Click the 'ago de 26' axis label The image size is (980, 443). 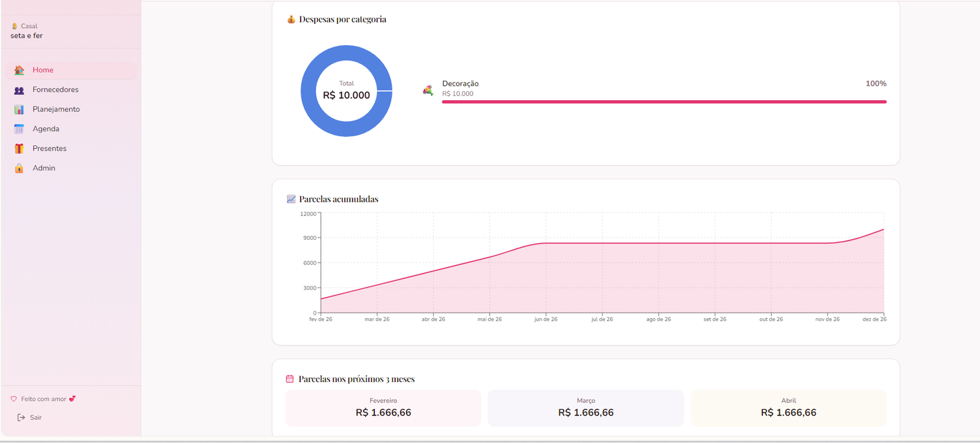(658, 319)
